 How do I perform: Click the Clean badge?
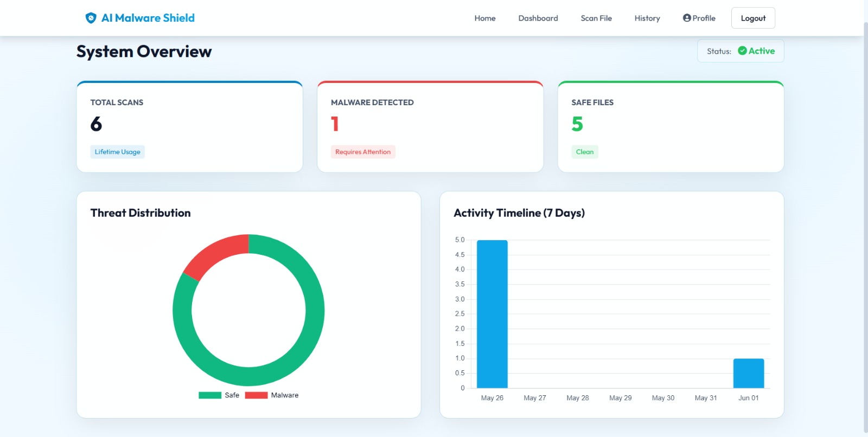point(585,152)
